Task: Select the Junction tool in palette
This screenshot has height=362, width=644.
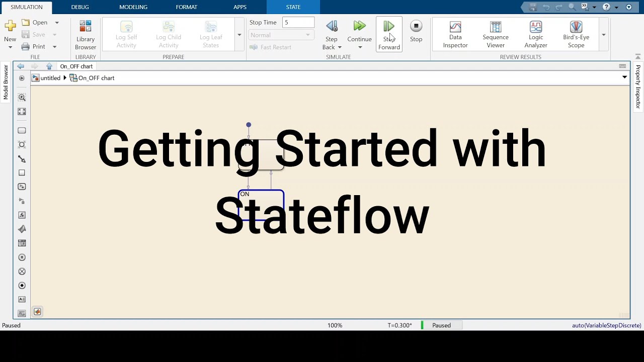Action: pyautogui.click(x=22, y=144)
